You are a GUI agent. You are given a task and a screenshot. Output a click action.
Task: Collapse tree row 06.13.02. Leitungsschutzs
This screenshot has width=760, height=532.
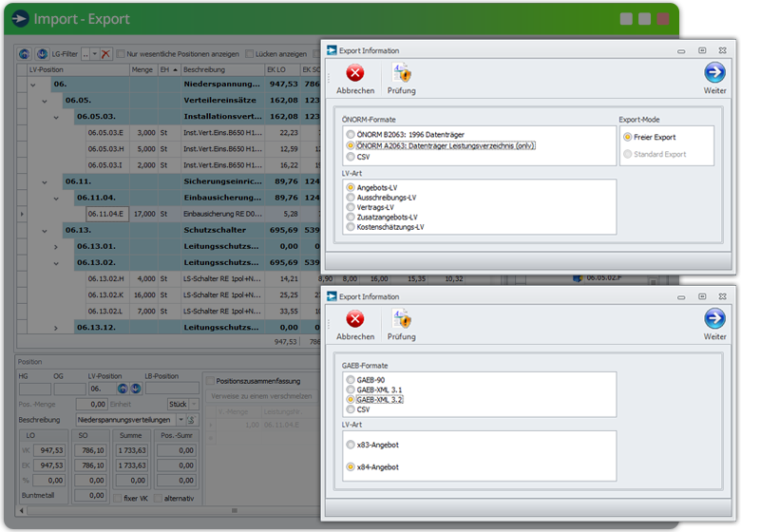tap(56, 262)
